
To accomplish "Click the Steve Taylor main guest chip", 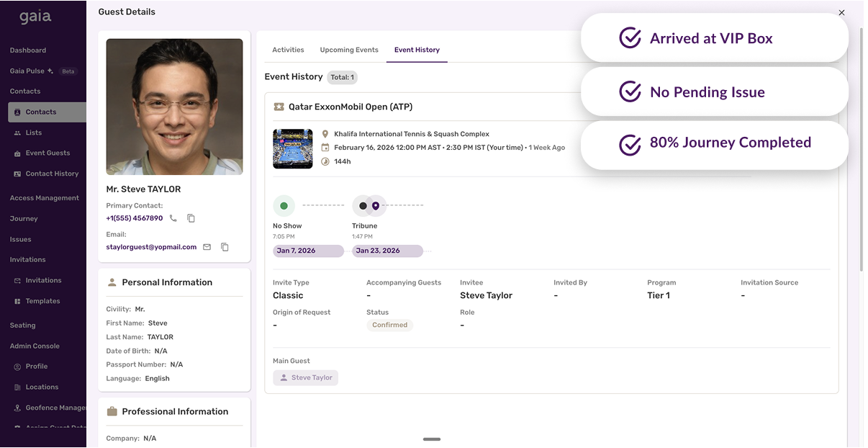I will pyautogui.click(x=305, y=377).
